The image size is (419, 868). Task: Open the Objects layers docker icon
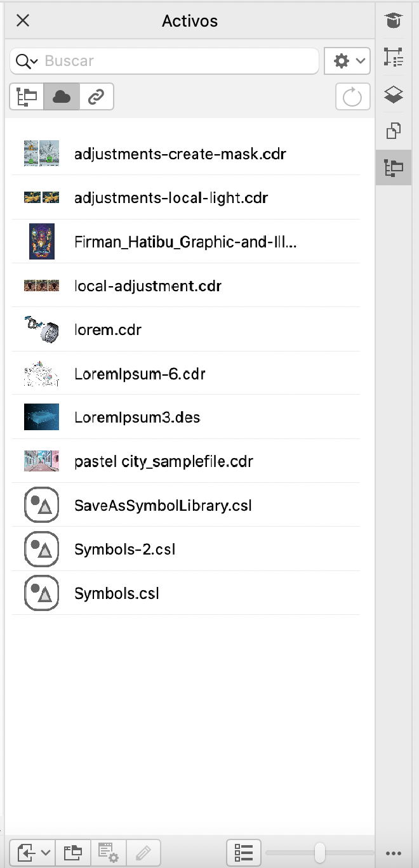tap(394, 95)
